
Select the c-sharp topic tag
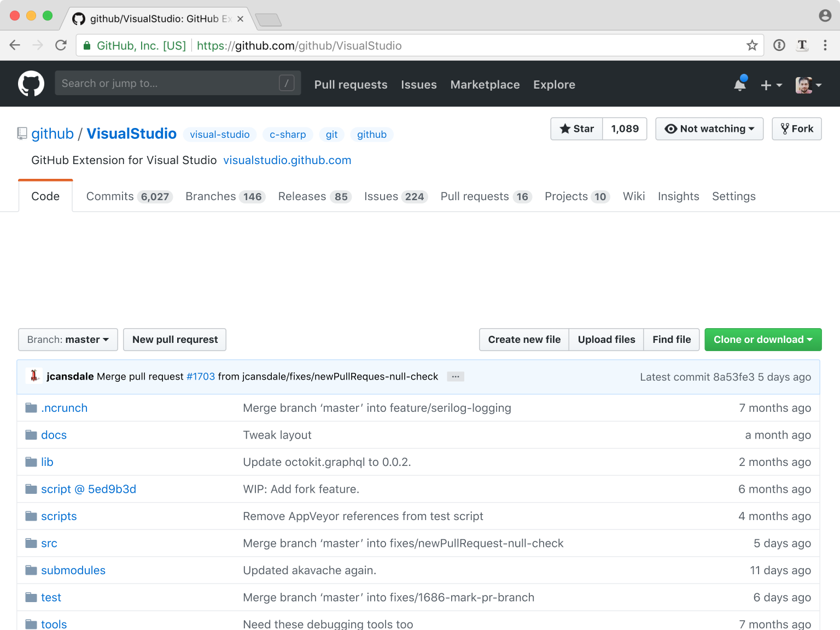coord(288,135)
